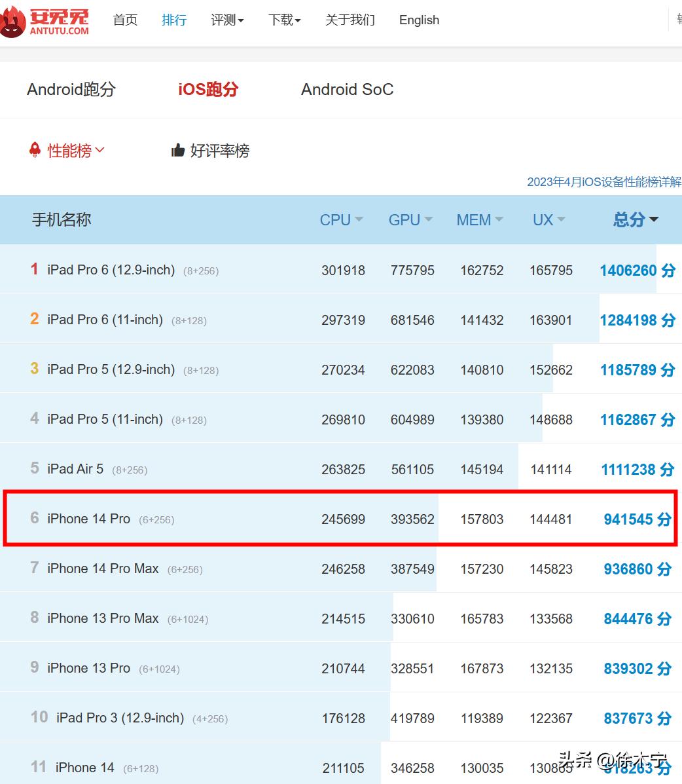Click UX score 148688
682x784 pixels.
pyautogui.click(x=551, y=419)
